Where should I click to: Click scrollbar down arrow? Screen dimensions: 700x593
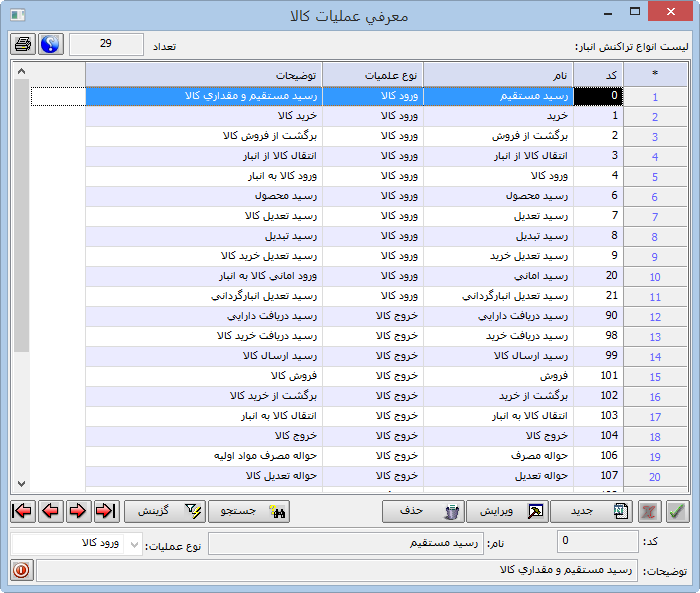click(21, 483)
